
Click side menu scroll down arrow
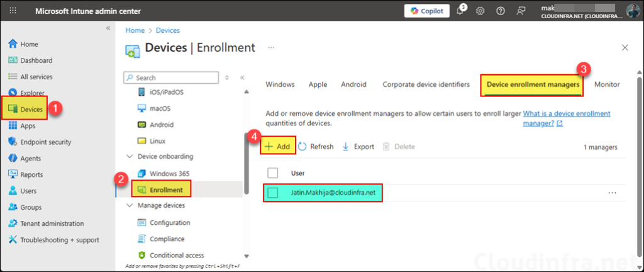pos(247,256)
